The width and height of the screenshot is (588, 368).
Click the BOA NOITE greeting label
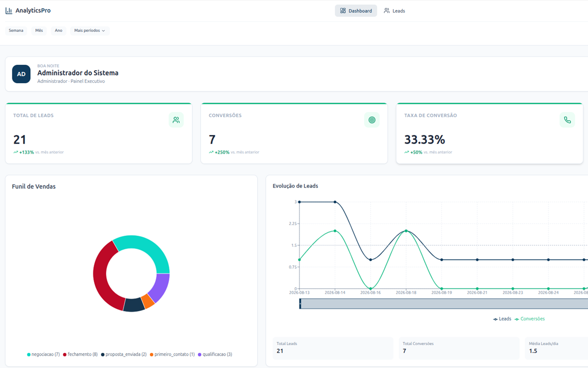[x=48, y=66]
